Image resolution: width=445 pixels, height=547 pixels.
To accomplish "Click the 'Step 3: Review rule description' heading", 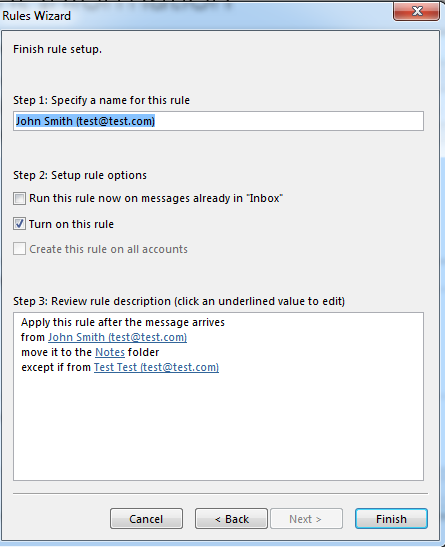I will (x=179, y=301).
